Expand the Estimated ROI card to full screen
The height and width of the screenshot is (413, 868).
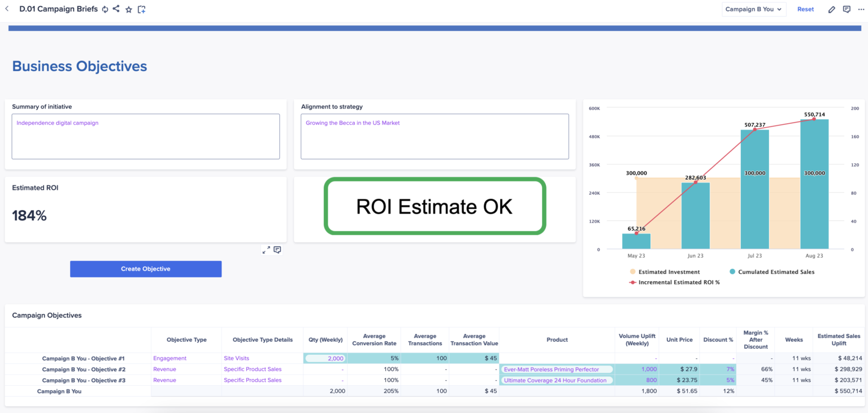pos(266,250)
